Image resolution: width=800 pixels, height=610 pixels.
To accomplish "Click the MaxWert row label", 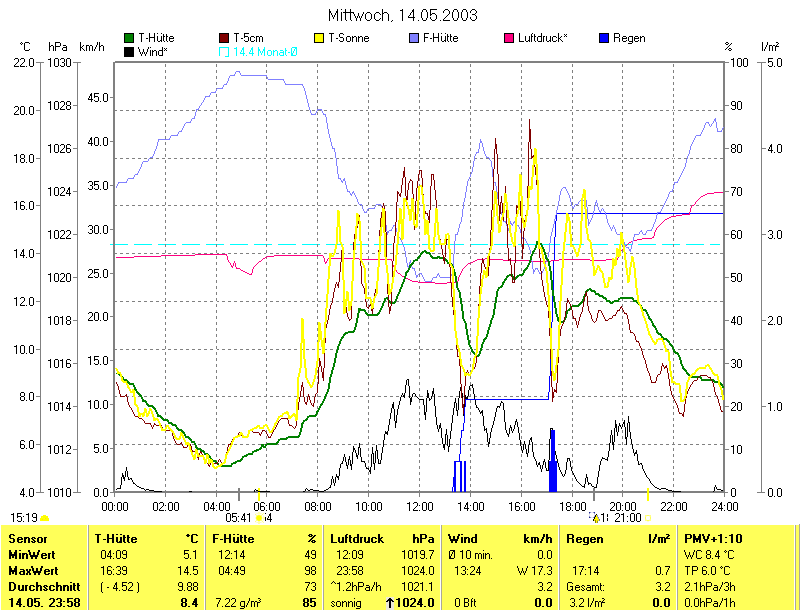I will [x=31, y=570].
